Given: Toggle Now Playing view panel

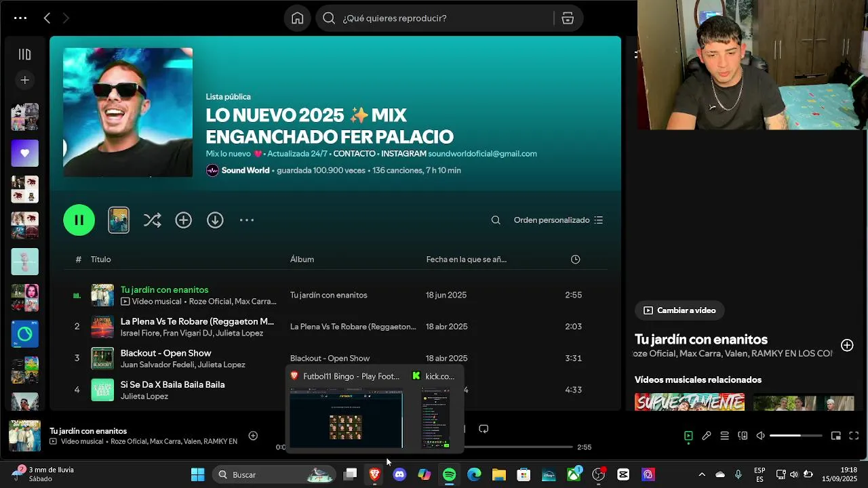Looking at the screenshot, I should tap(688, 436).
